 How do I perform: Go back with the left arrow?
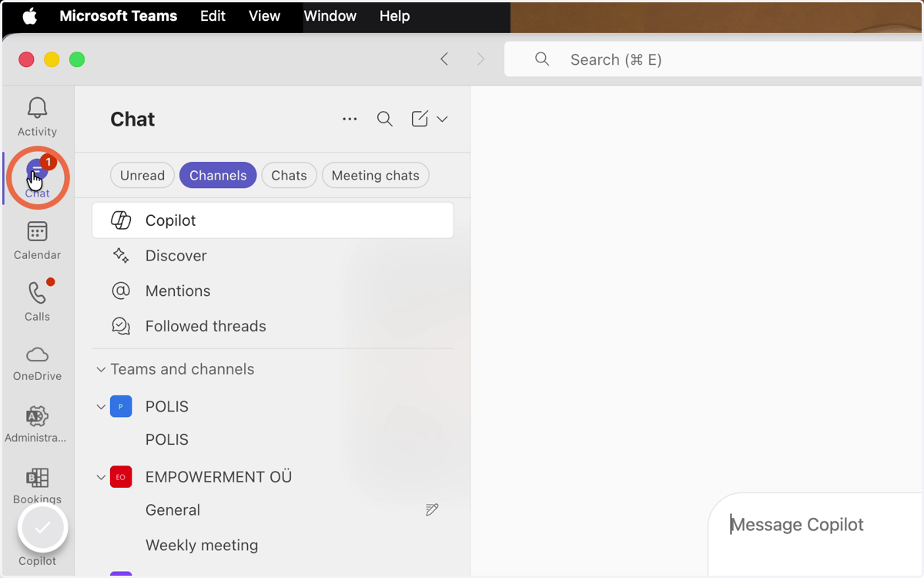pos(444,59)
